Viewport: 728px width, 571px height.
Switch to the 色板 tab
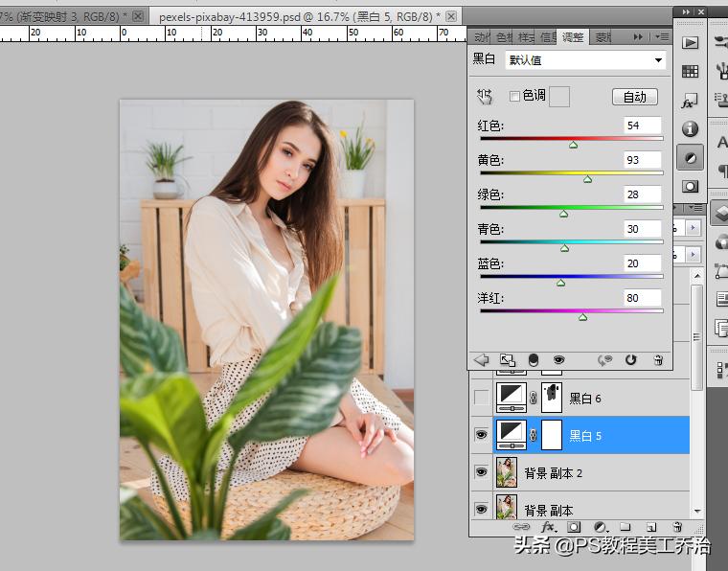click(x=504, y=37)
